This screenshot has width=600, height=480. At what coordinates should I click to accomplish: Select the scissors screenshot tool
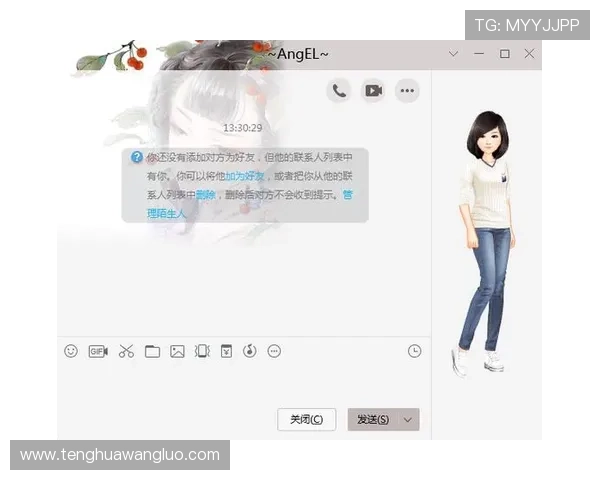pos(126,351)
